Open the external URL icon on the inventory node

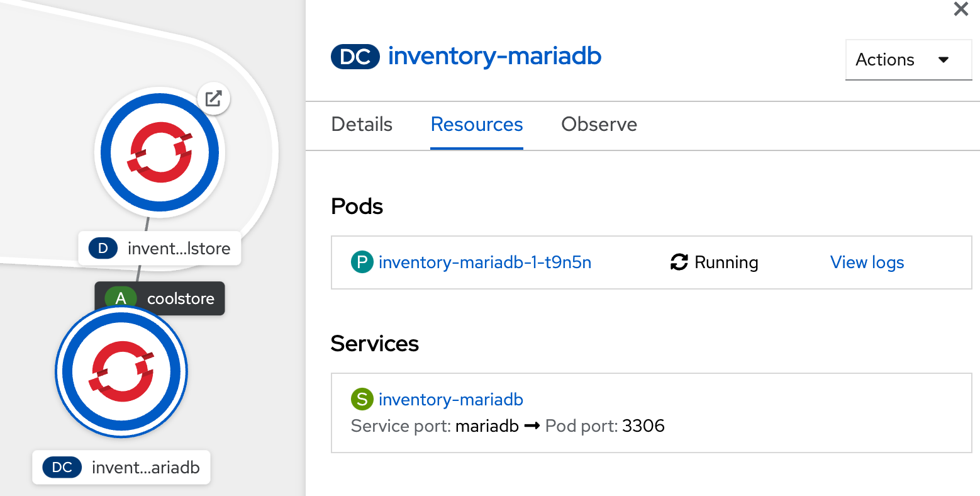214,98
